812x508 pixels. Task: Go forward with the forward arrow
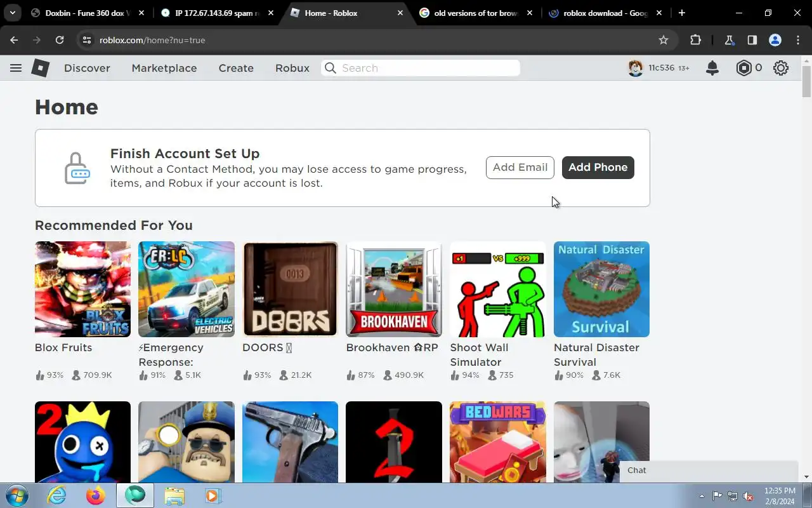[37, 40]
